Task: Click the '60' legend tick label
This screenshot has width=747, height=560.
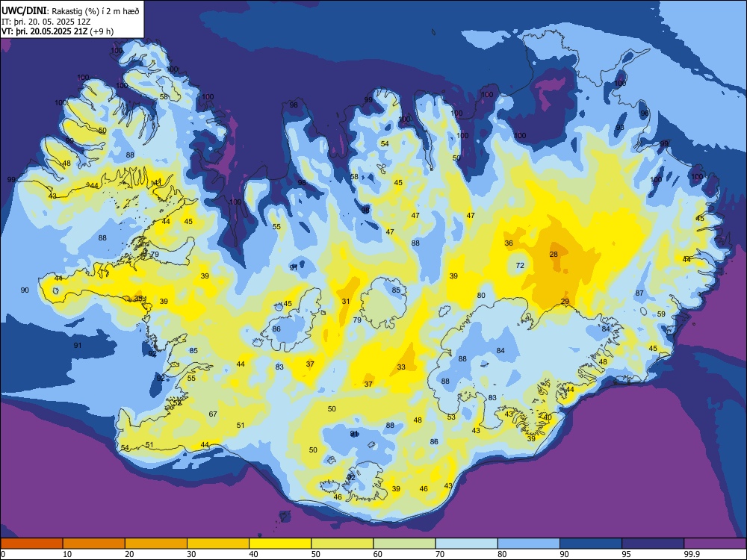Action: point(378,554)
